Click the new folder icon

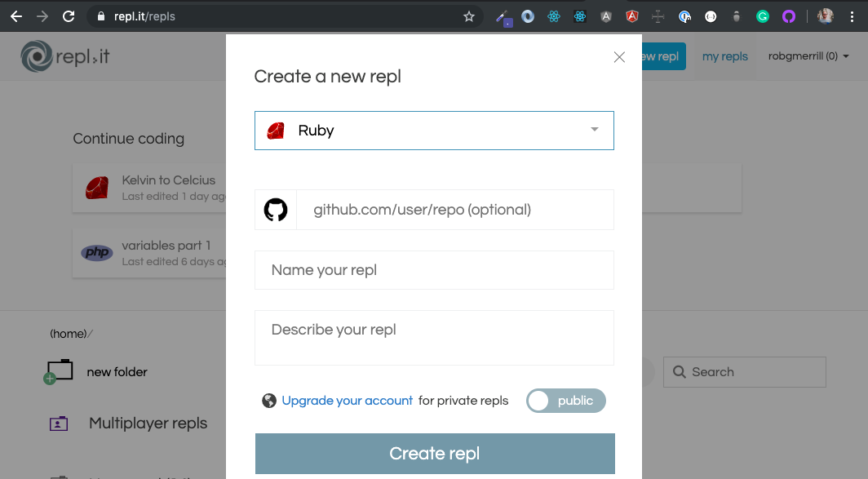[x=59, y=371]
